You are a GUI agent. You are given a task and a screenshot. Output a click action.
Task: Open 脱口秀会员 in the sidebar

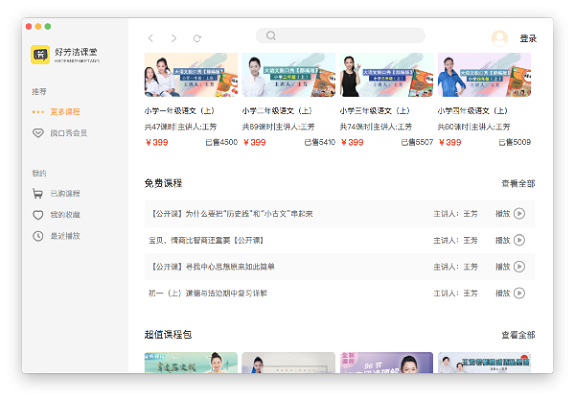tap(69, 133)
